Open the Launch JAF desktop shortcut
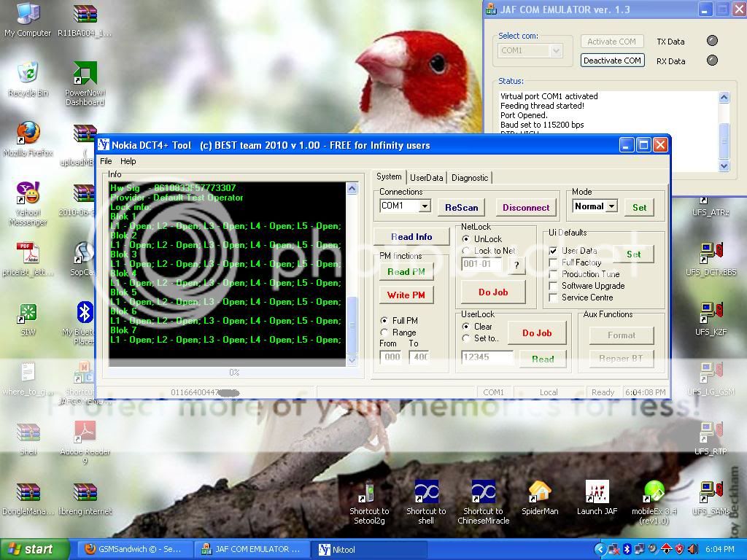The image size is (747, 560). (x=597, y=493)
